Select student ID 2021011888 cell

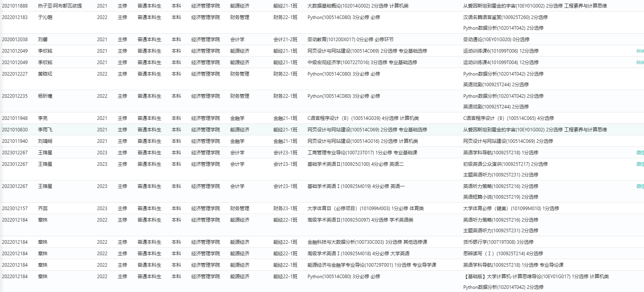pos(15,6)
